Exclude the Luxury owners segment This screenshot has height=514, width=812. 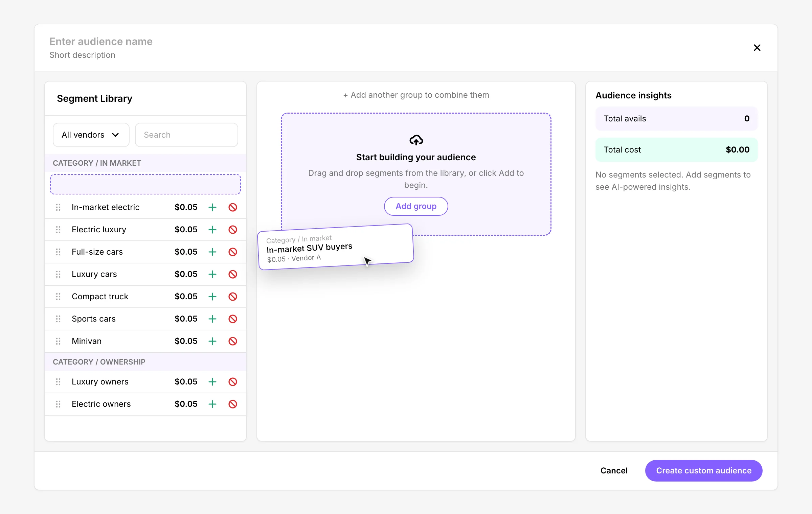[x=233, y=382]
